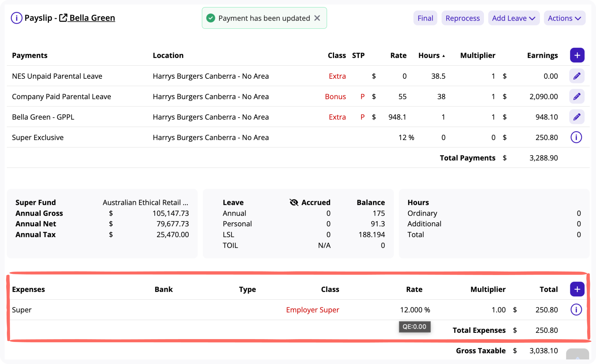Click the Super expense row name
The image size is (596, 364).
tap(22, 310)
